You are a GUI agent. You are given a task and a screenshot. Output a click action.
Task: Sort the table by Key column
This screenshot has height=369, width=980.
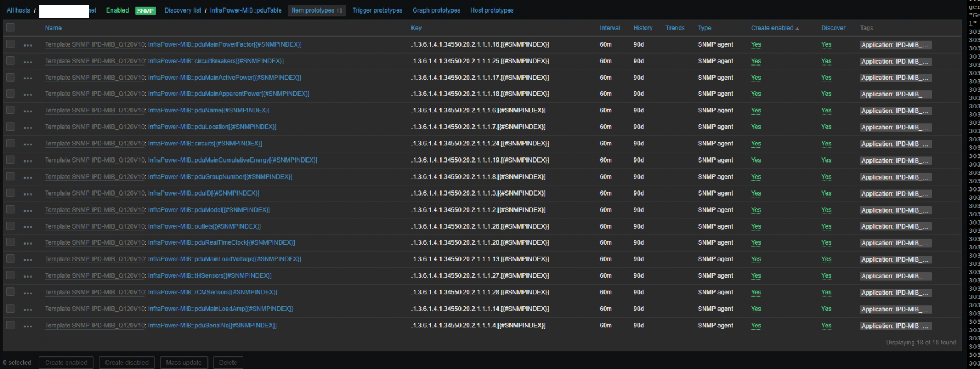coord(416,28)
